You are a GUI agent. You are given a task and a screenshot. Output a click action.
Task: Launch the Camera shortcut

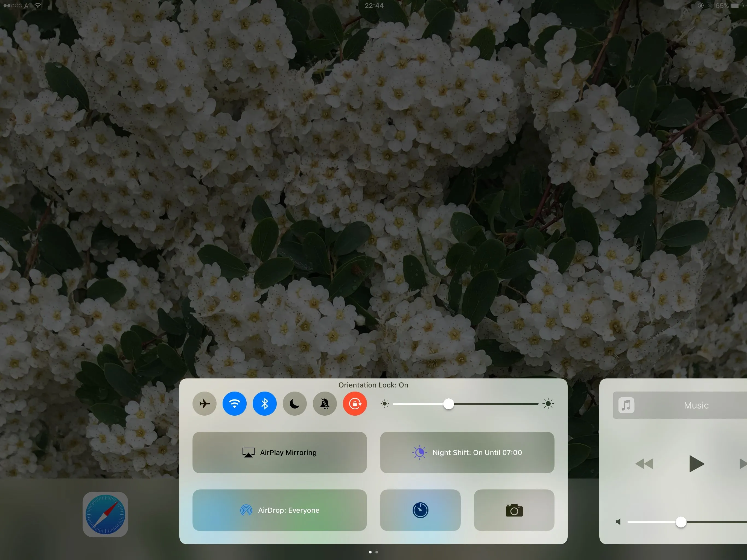(514, 510)
